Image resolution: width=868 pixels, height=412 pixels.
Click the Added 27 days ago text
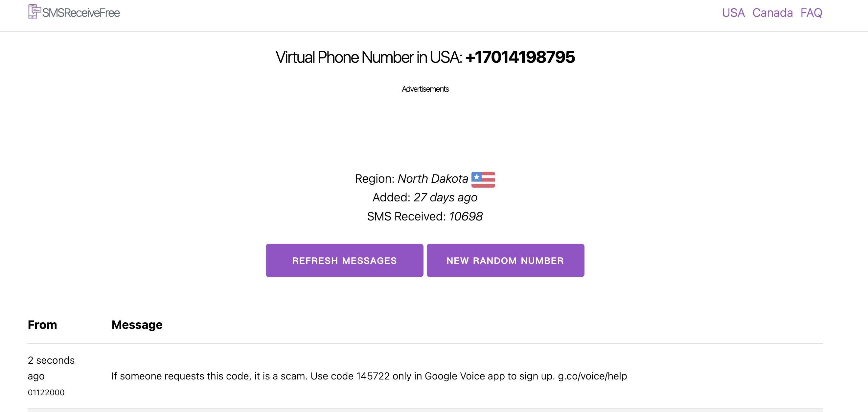[424, 197]
